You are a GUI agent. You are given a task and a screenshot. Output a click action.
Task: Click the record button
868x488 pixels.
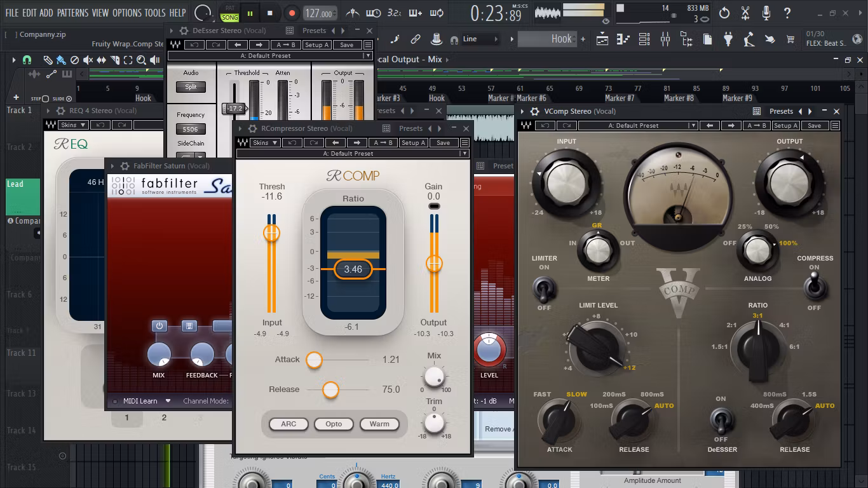click(292, 13)
